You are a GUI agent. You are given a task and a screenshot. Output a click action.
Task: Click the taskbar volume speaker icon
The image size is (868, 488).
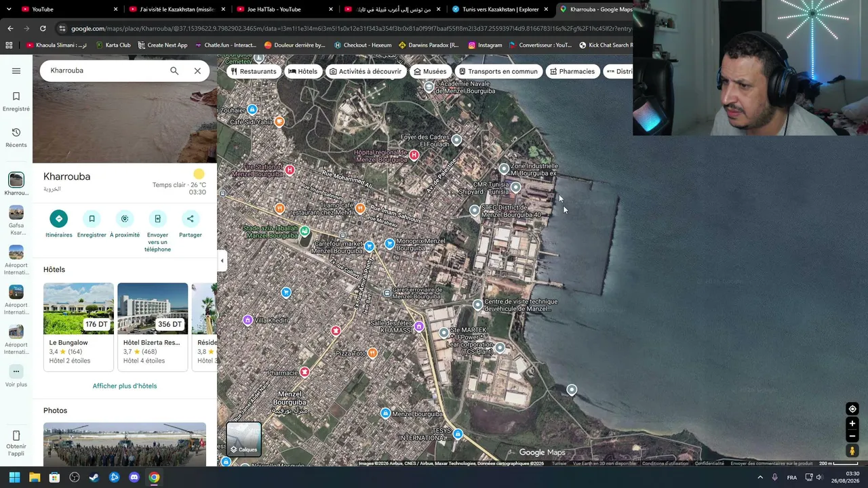click(819, 477)
